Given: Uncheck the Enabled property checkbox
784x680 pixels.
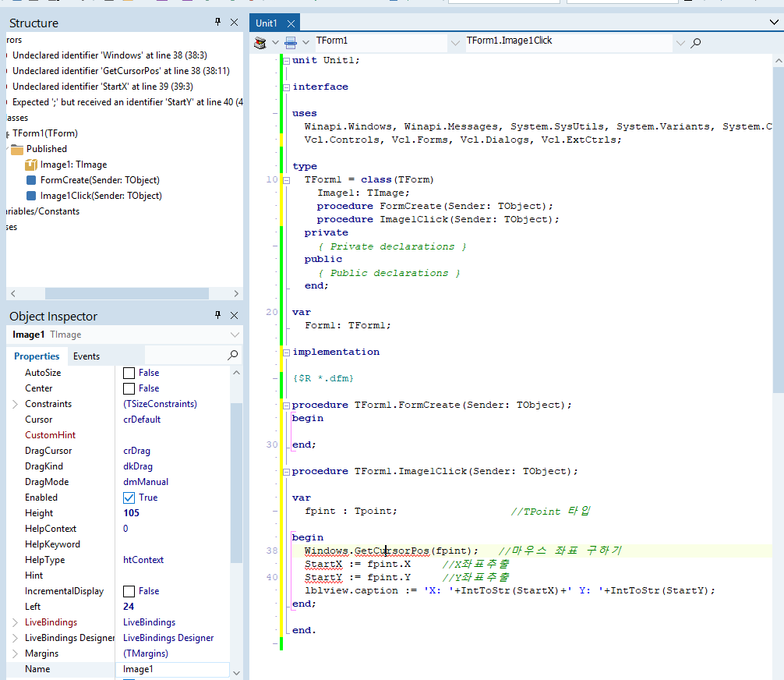Looking at the screenshot, I should pos(129,498).
